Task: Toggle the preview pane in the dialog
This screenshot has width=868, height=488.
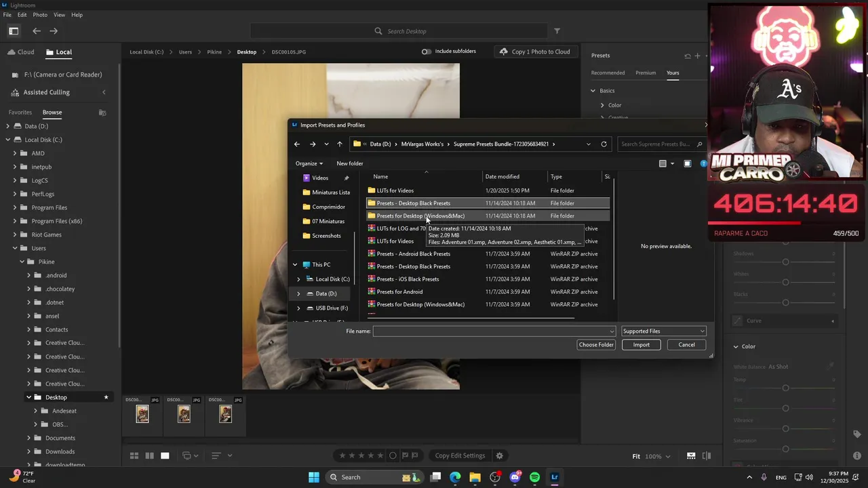Action: coord(687,163)
